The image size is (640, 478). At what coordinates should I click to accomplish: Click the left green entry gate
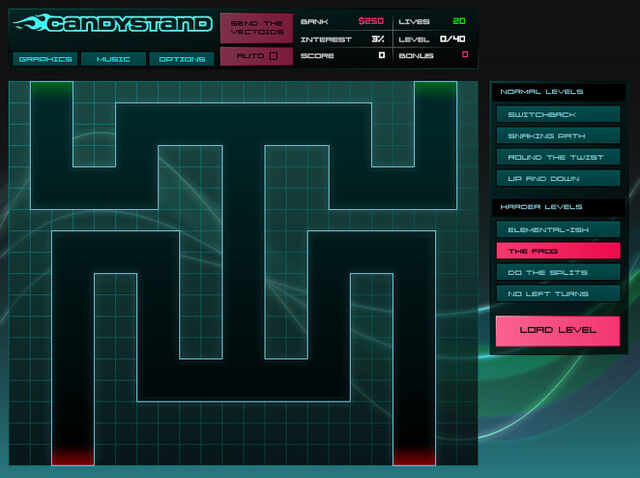tap(52, 90)
